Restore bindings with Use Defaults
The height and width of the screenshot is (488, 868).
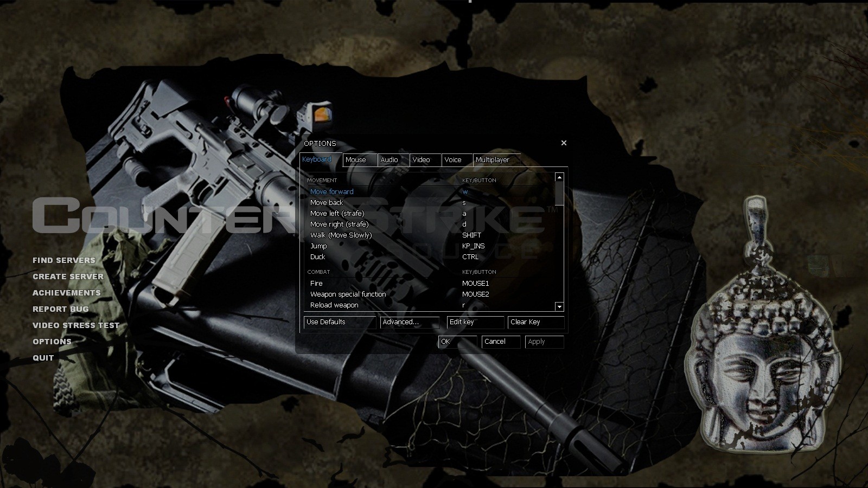pyautogui.click(x=340, y=322)
